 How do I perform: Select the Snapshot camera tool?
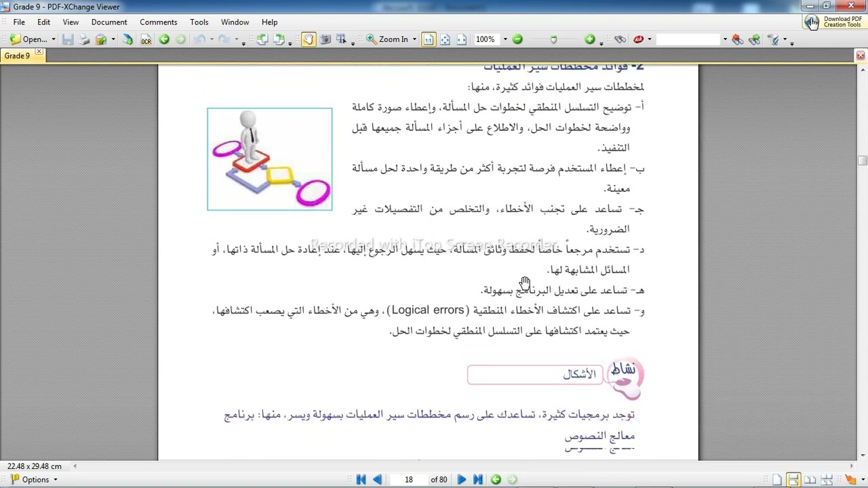coord(325,39)
